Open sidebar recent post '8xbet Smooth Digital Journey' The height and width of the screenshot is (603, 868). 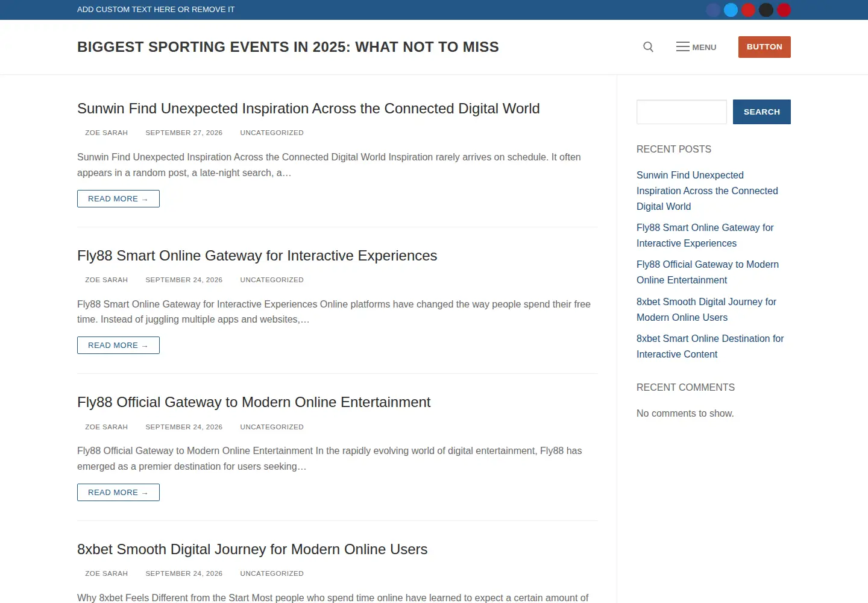coord(706,309)
